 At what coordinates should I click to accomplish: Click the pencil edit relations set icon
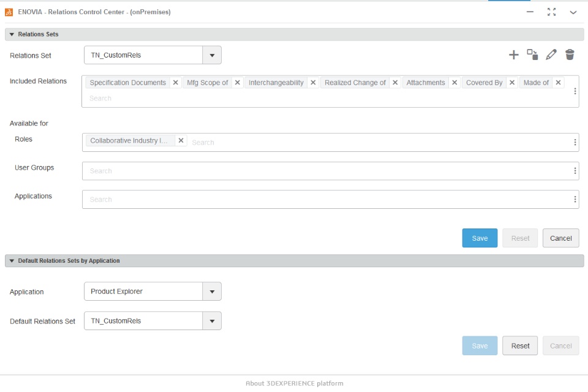click(551, 55)
